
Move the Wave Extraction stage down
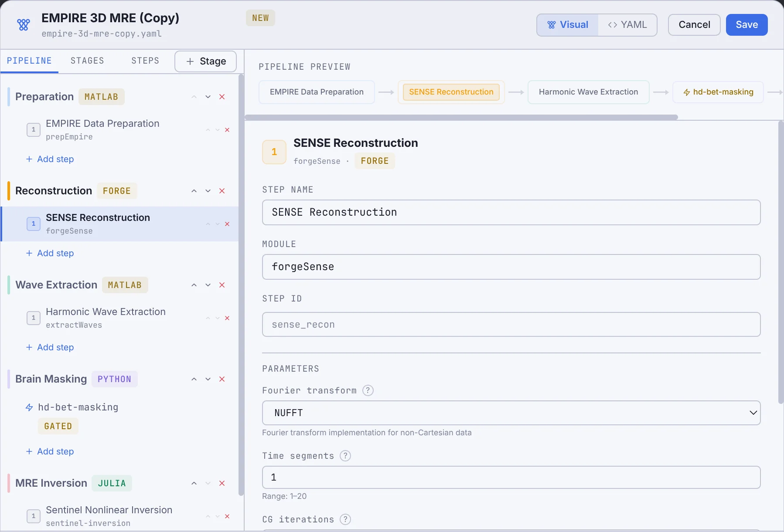click(208, 285)
